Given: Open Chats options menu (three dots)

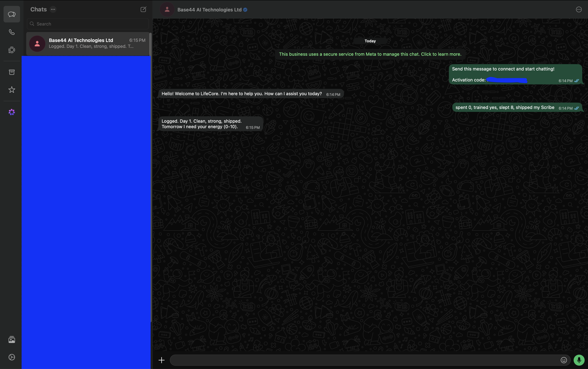Looking at the screenshot, I should [x=53, y=9].
